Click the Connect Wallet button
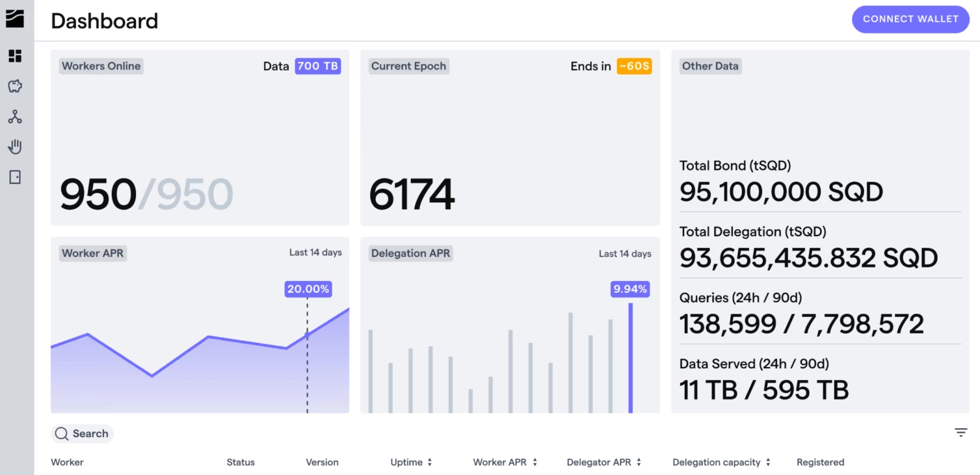Viewport: 980px width, 475px height. pyautogui.click(x=910, y=20)
